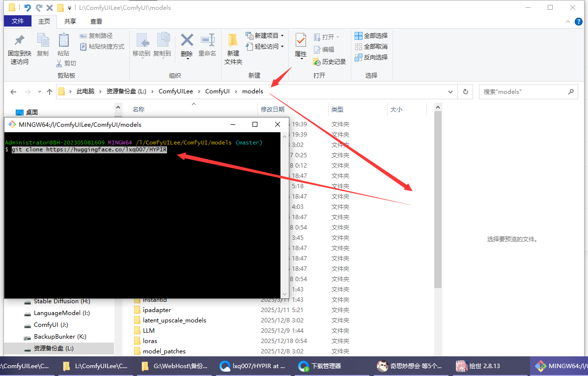Switch to the Share ribbon tab
The width and height of the screenshot is (588, 376).
click(x=70, y=22)
